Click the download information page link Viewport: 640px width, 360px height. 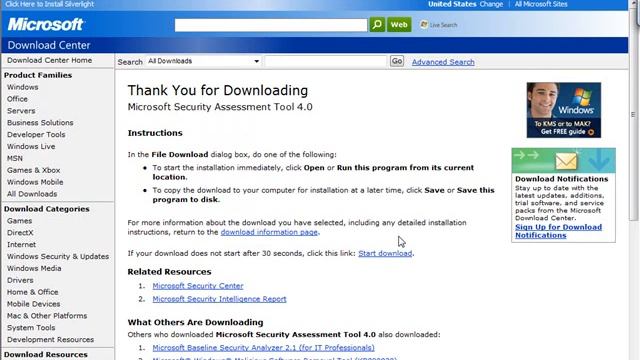click(269, 232)
